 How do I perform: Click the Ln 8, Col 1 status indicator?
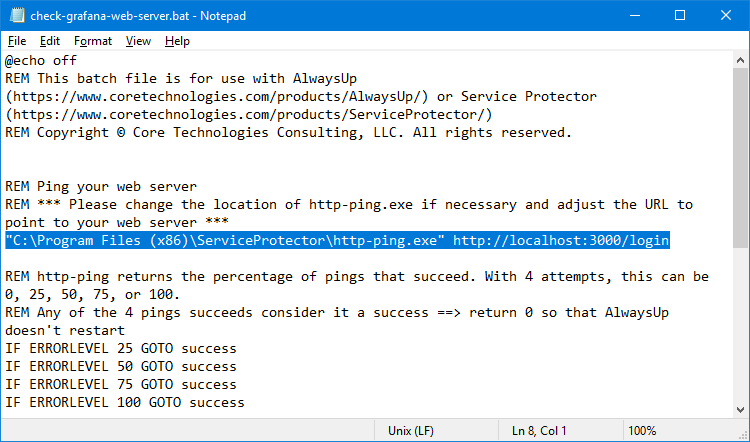pos(539,431)
